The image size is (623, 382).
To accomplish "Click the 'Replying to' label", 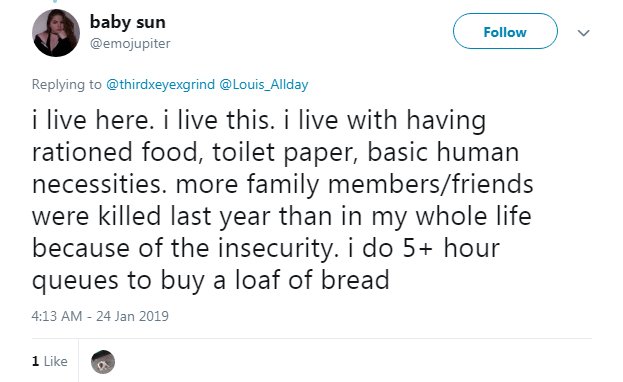I will pos(66,84).
